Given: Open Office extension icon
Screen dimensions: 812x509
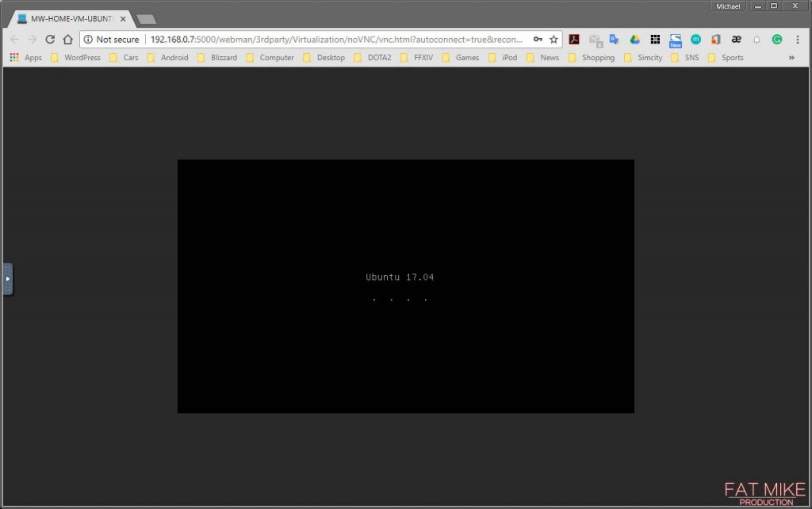Looking at the screenshot, I should 716,40.
